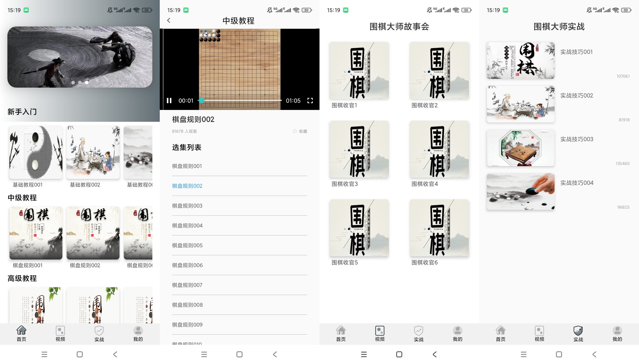Select episode 棋盘规则003 in the list
Viewport: 639px width, 364px height.
(240, 206)
